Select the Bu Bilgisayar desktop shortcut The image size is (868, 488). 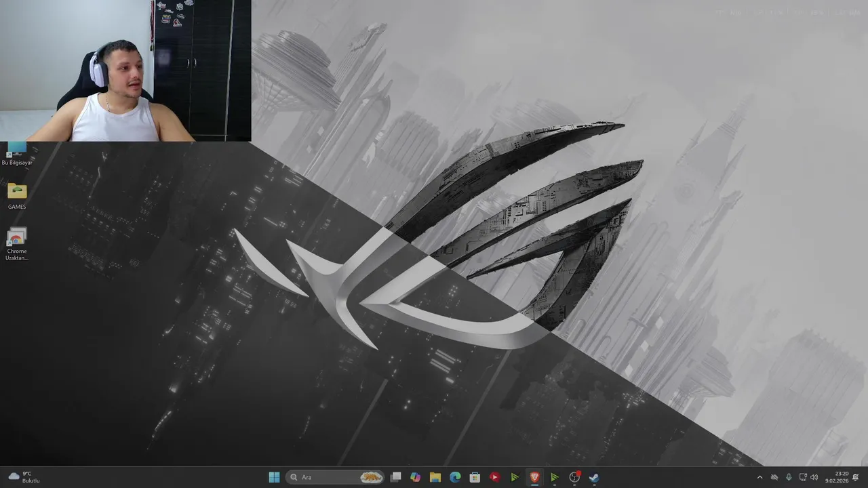point(17,155)
